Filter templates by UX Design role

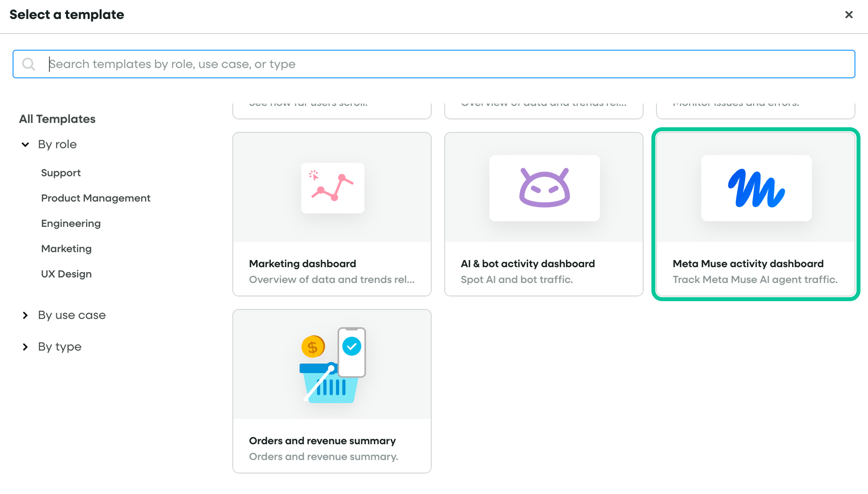coord(66,274)
